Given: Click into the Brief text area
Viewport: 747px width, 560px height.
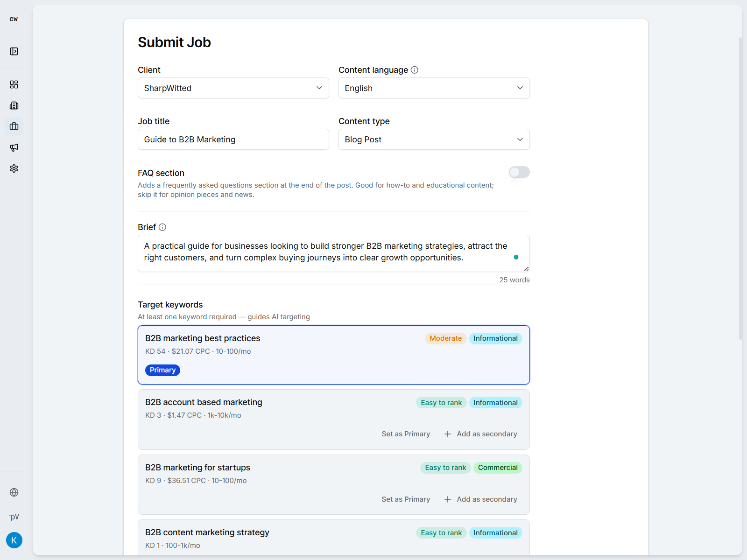Looking at the screenshot, I should point(334,253).
